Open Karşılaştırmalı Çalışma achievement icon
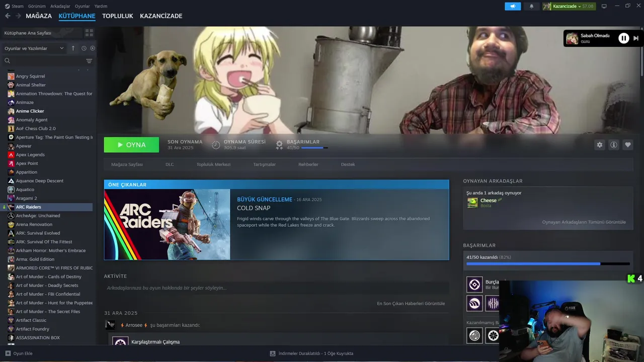Screen dimensions: 644x362 (x=120, y=341)
